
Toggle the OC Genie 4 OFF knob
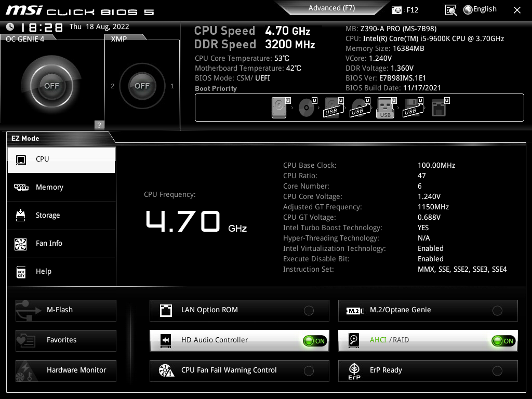(51, 86)
